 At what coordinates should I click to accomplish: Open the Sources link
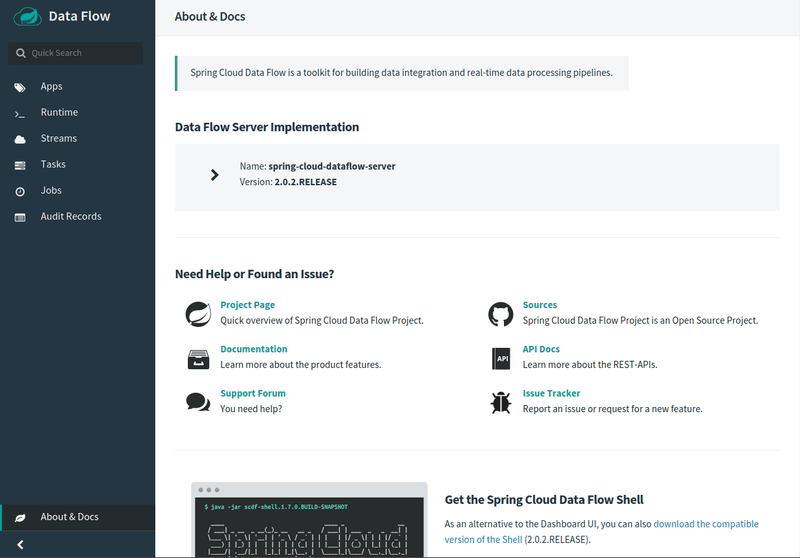coord(540,305)
